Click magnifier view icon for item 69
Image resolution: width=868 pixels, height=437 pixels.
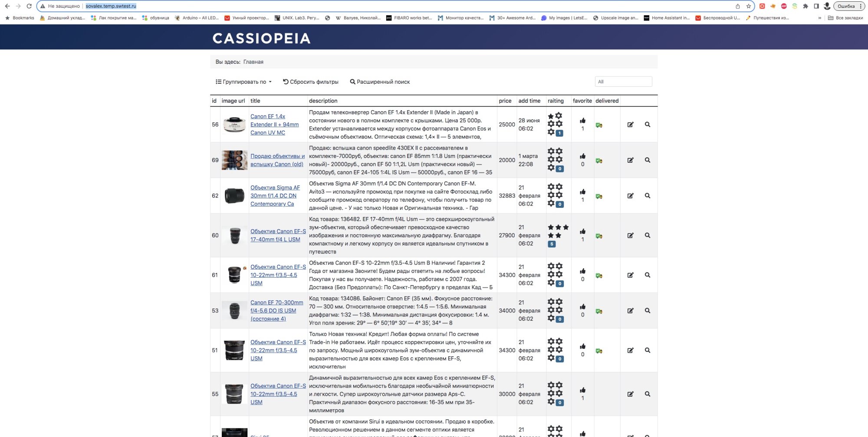(x=647, y=160)
